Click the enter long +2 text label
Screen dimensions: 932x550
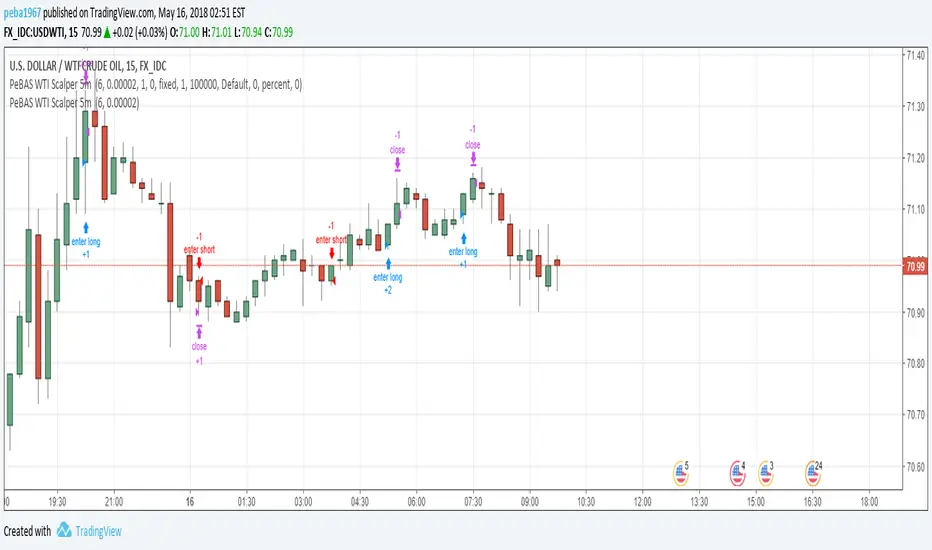[388, 283]
